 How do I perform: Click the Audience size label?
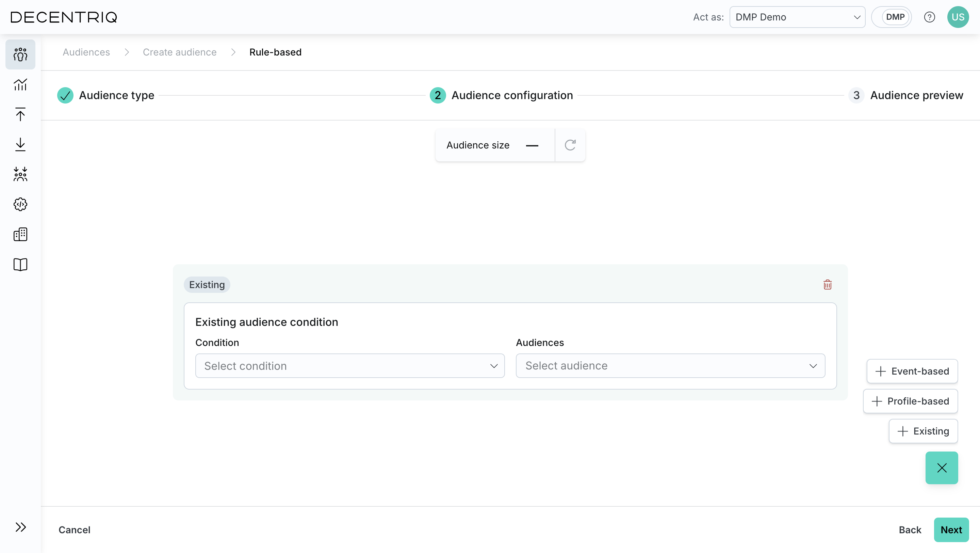pyautogui.click(x=478, y=145)
